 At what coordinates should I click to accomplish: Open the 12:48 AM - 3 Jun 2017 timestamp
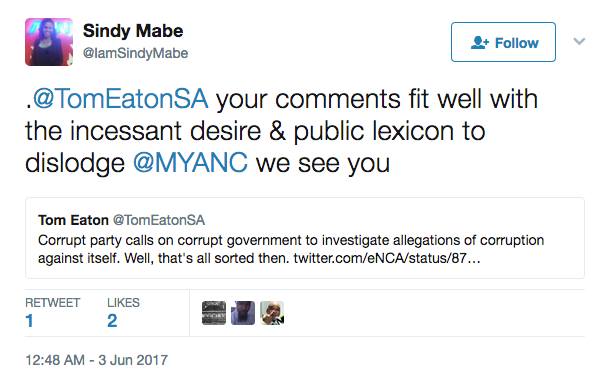[x=96, y=360]
